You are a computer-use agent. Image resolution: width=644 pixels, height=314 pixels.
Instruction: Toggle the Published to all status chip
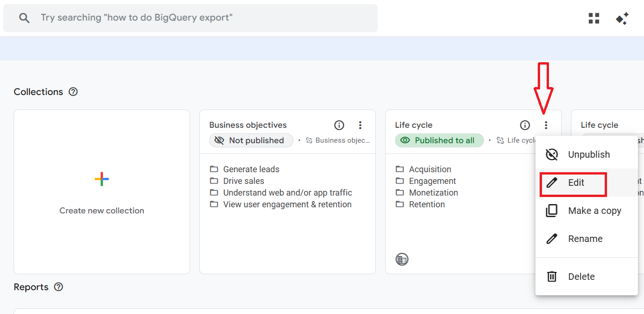[x=439, y=140]
